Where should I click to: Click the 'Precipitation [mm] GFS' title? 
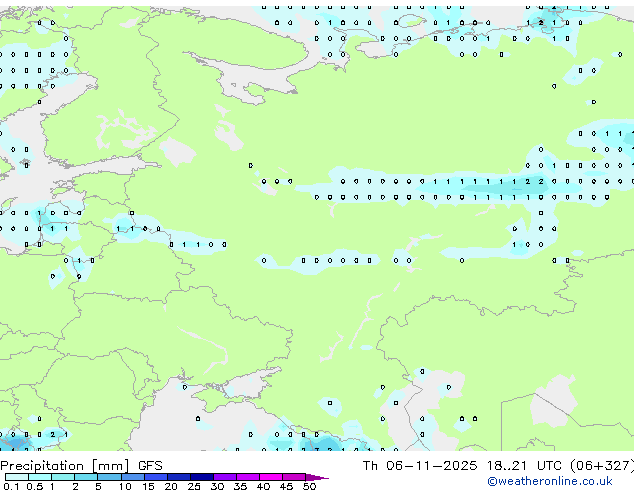[81, 466]
